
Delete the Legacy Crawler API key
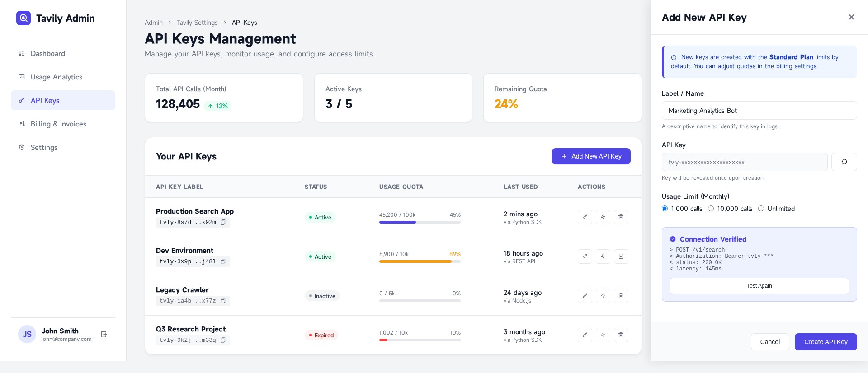(621, 296)
